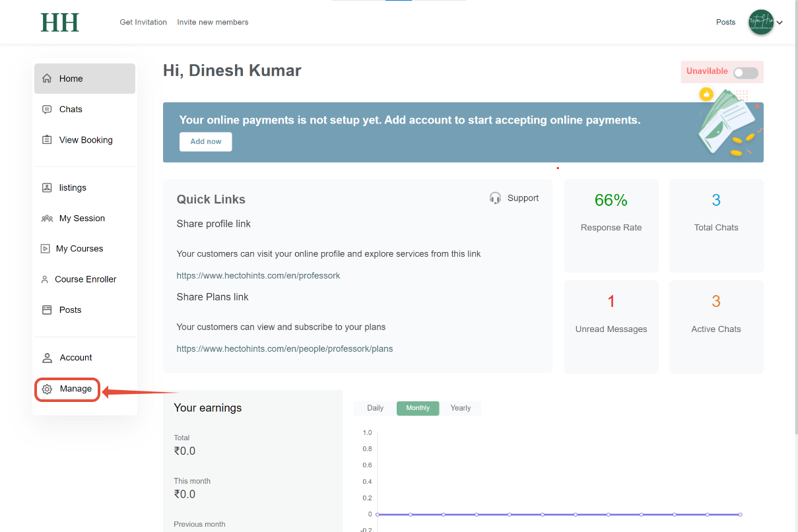Toggle the Unavailable availability switch
The width and height of the screenshot is (798, 532).
pyautogui.click(x=746, y=73)
